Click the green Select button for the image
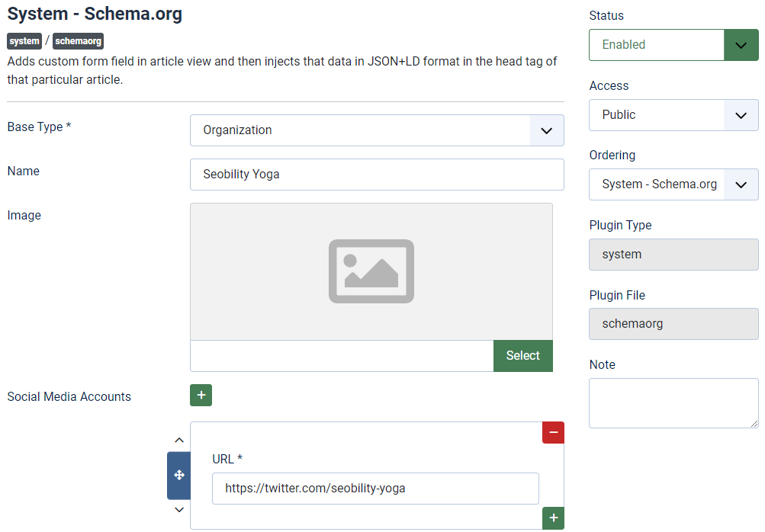This screenshot has width=765, height=532. (522, 355)
